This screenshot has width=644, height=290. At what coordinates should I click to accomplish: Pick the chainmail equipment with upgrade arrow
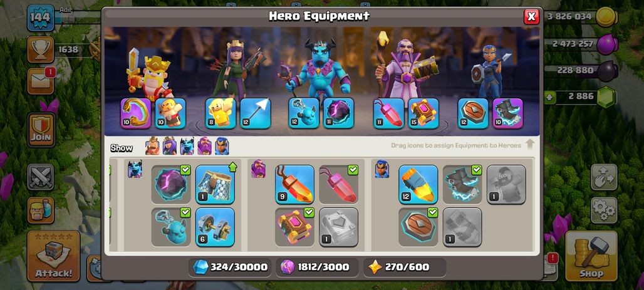(x=215, y=184)
